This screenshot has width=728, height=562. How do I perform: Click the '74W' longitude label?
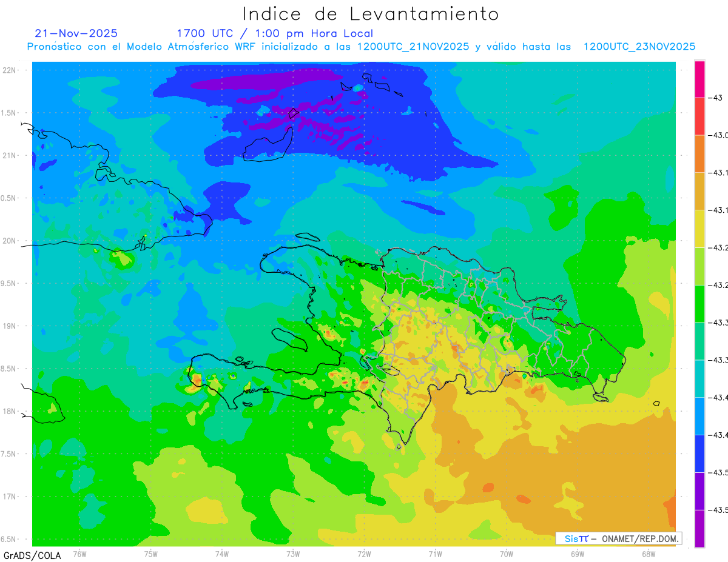pyautogui.click(x=222, y=554)
